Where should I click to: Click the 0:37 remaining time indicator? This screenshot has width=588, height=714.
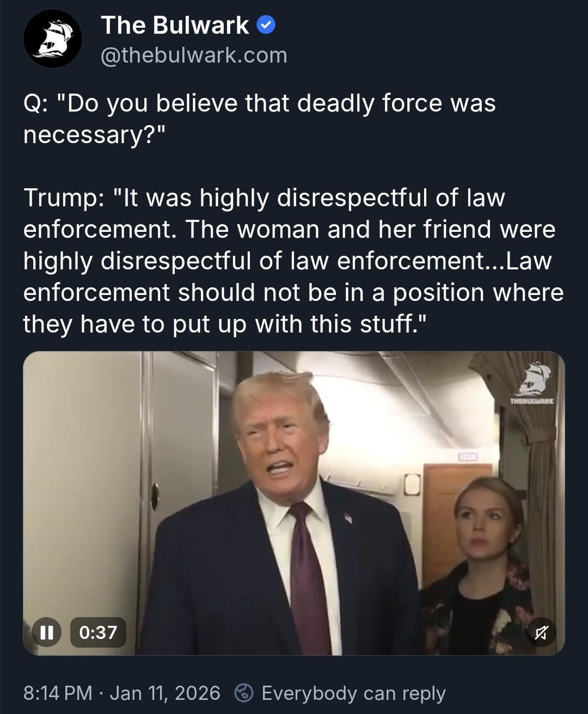click(x=98, y=632)
